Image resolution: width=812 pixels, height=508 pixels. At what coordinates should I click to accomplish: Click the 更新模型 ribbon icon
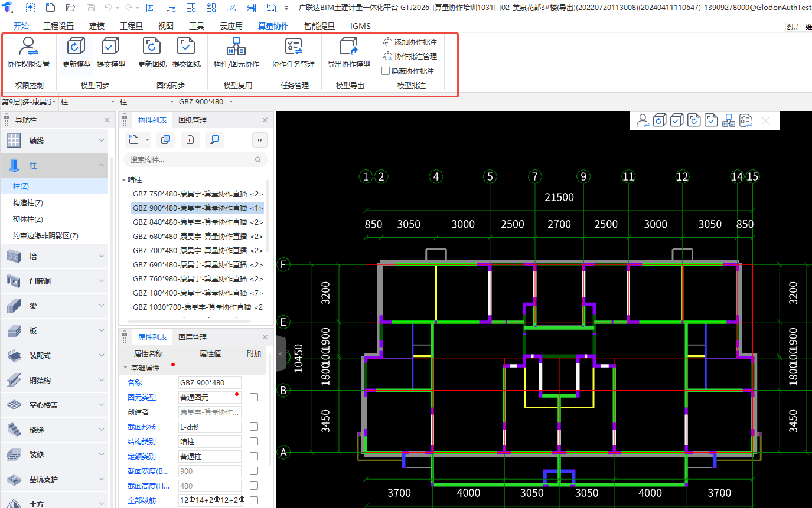point(76,47)
